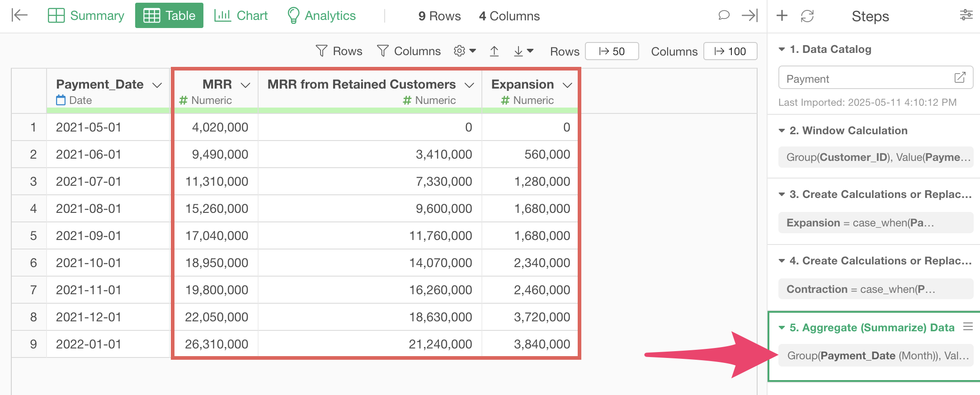Collapse the Data Catalog step

pos(782,49)
